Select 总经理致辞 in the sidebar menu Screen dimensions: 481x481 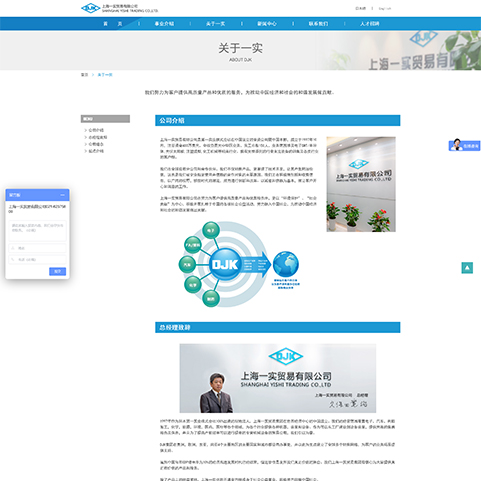point(98,137)
